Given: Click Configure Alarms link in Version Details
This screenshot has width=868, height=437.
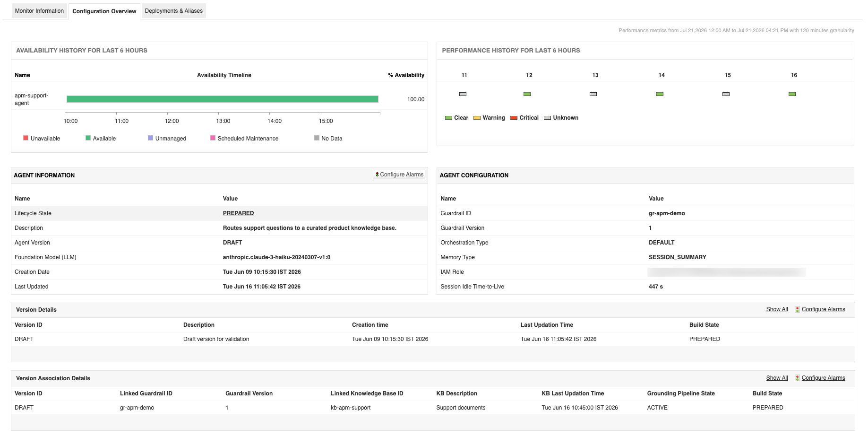Looking at the screenshot, I should point(823,309).
